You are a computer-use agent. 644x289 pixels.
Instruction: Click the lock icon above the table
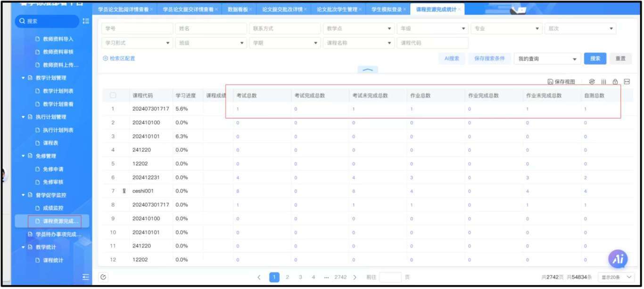coord(615,82)
